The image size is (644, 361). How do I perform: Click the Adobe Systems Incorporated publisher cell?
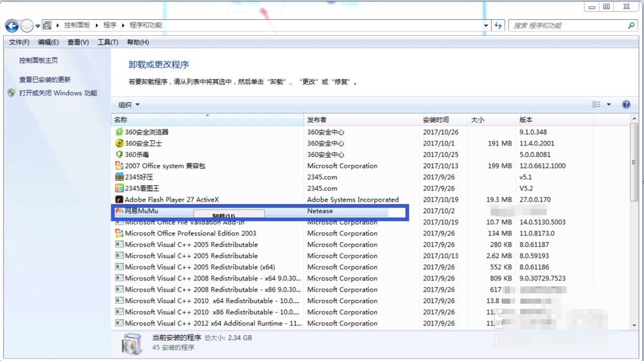tap(353, 199)
